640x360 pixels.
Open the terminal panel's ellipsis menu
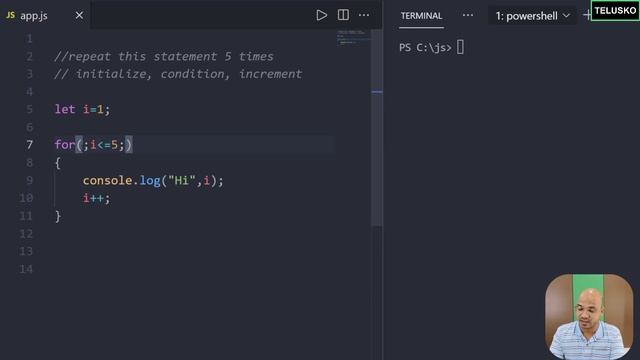tap(468, 16)
